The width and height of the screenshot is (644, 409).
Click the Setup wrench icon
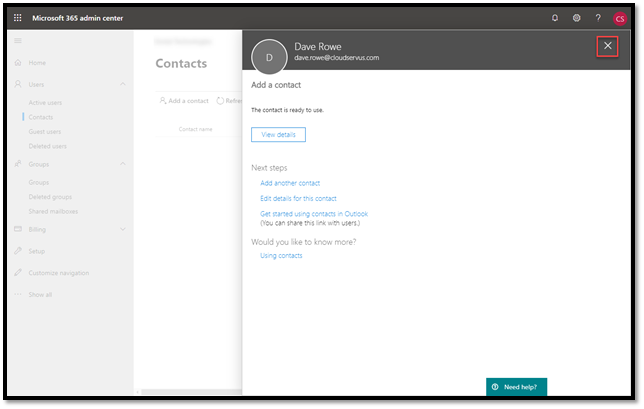18,250
